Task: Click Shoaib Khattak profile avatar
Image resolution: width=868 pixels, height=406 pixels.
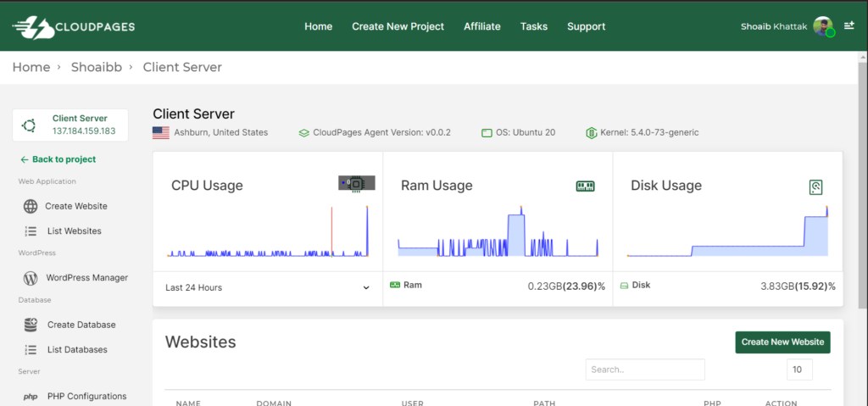Action: pyautogui.click(x=823, y=26)
